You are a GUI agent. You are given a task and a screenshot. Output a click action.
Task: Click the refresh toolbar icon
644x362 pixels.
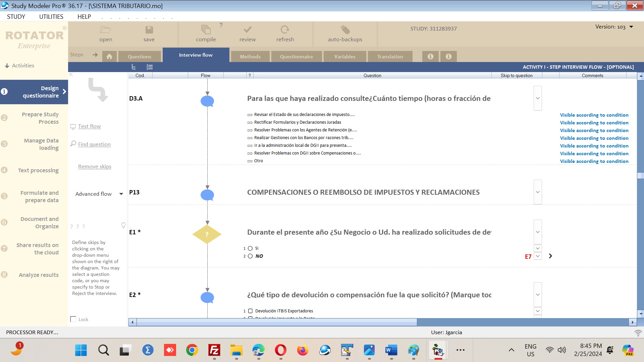(x=285, y=30)
